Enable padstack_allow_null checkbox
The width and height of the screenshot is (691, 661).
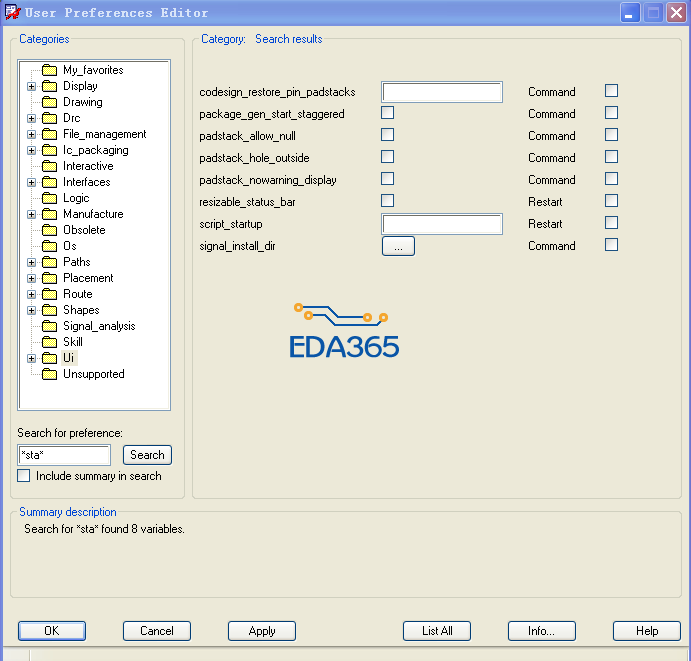point(387,135)
